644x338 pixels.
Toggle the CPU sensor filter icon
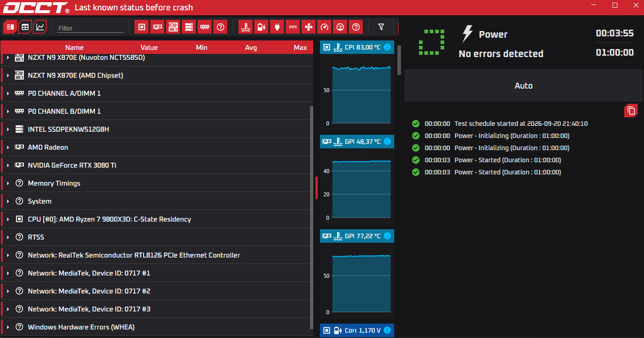[142, 27]
